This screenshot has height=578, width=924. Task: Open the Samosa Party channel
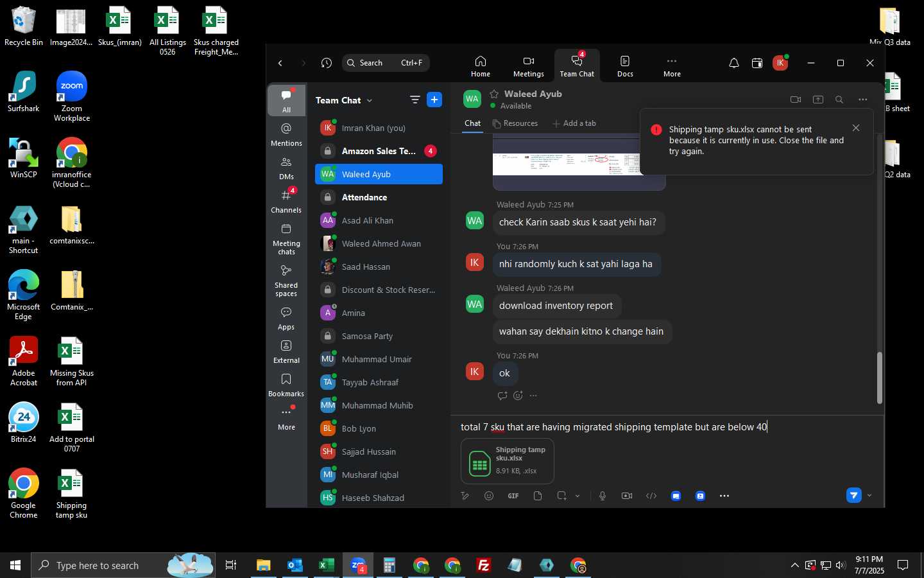click(379, 336)
